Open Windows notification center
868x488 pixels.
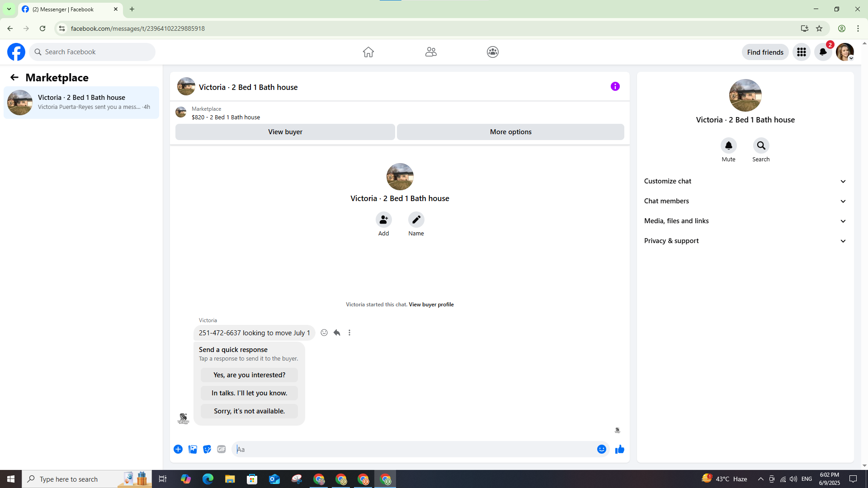854,479
